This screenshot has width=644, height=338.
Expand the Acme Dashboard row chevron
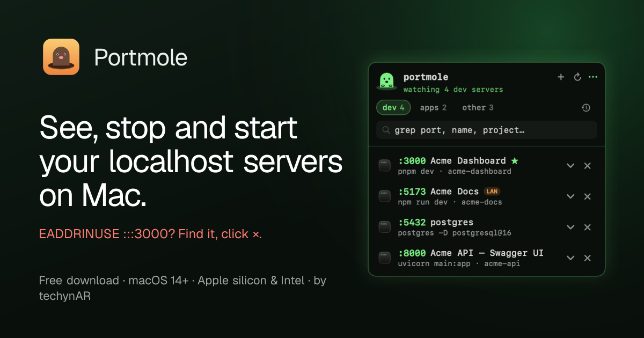coord(570,166)
